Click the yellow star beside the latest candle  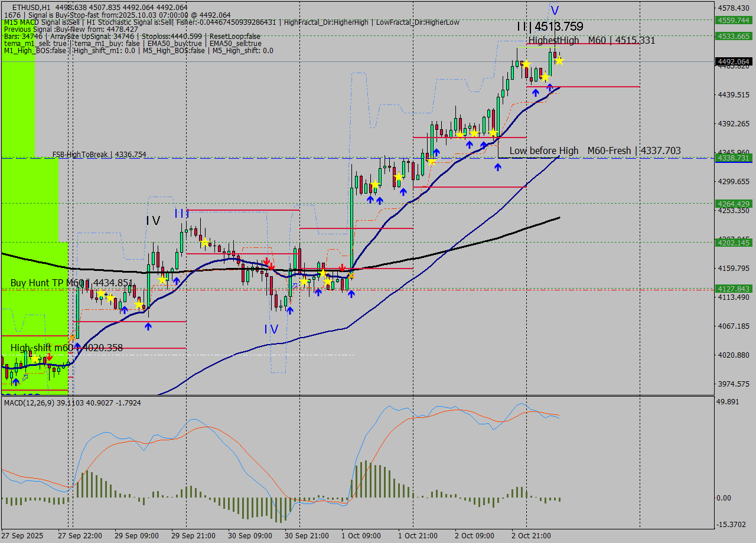[559, 60]
